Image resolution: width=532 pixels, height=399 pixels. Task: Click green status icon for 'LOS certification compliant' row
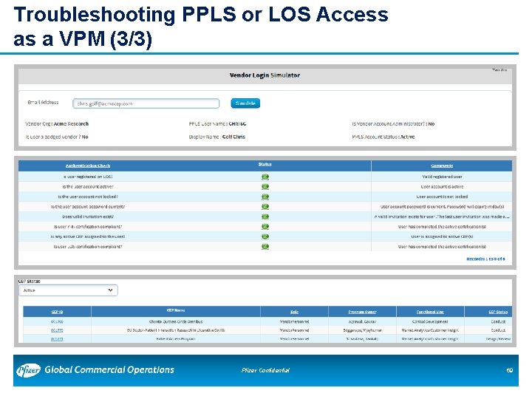[265, 247]
